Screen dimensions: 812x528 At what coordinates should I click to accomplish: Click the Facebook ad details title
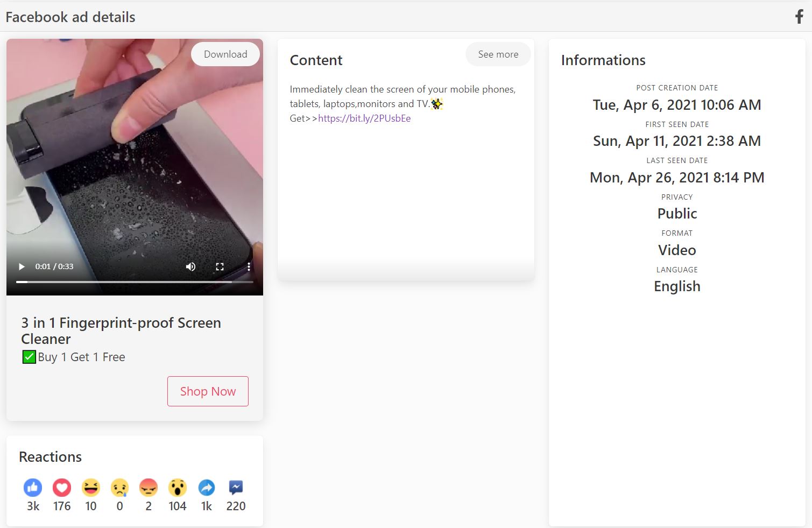coord(70,17)
